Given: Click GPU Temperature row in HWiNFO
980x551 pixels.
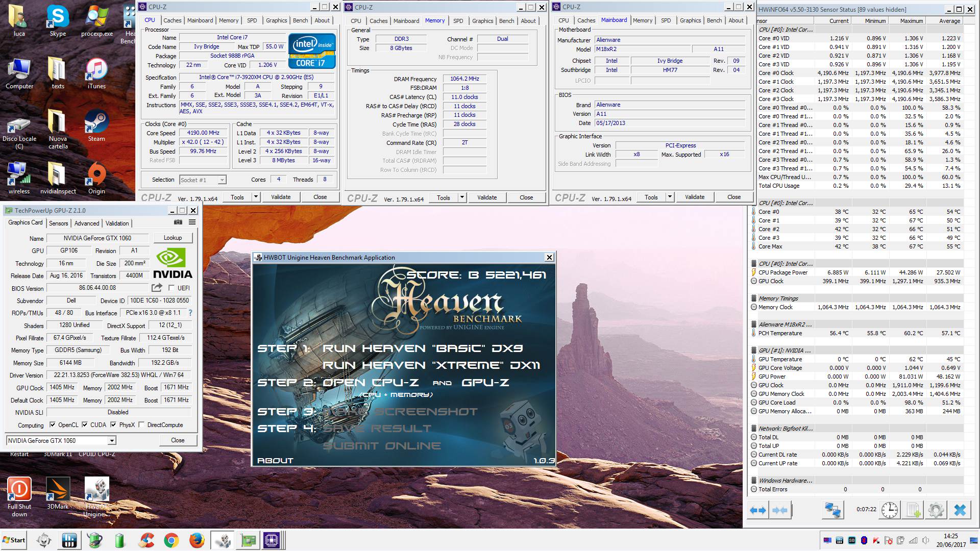Looking at the screenshot, I should (x=856, y=359).
